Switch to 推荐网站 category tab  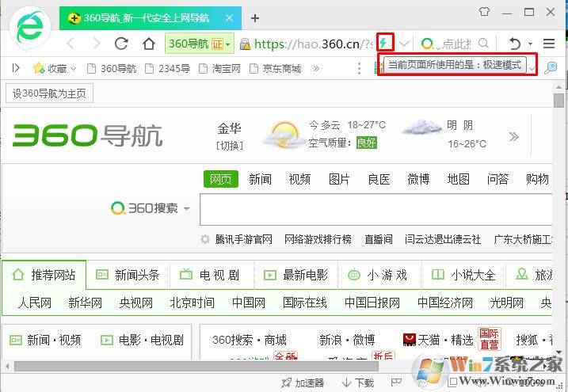coord(44,275)
